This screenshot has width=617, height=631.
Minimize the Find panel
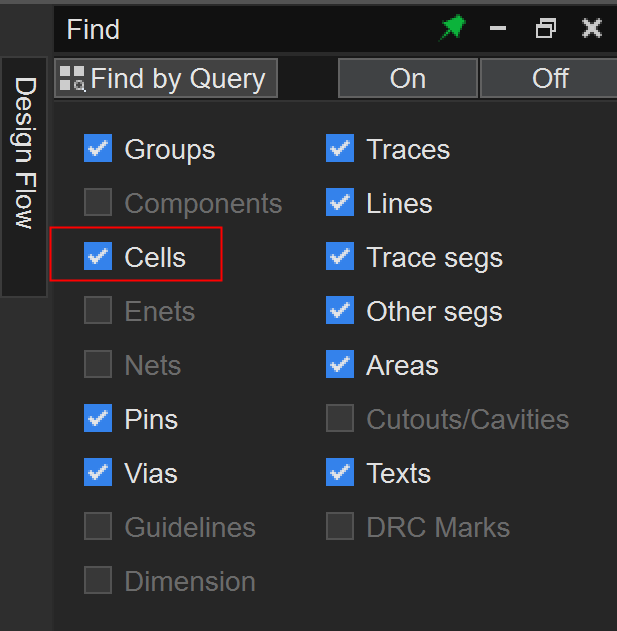point(498,29)
